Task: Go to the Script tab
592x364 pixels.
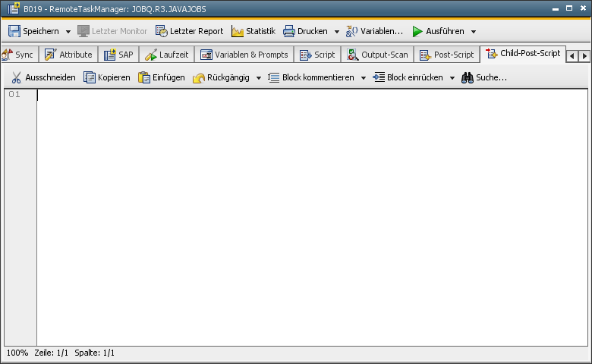Action: 317,55
